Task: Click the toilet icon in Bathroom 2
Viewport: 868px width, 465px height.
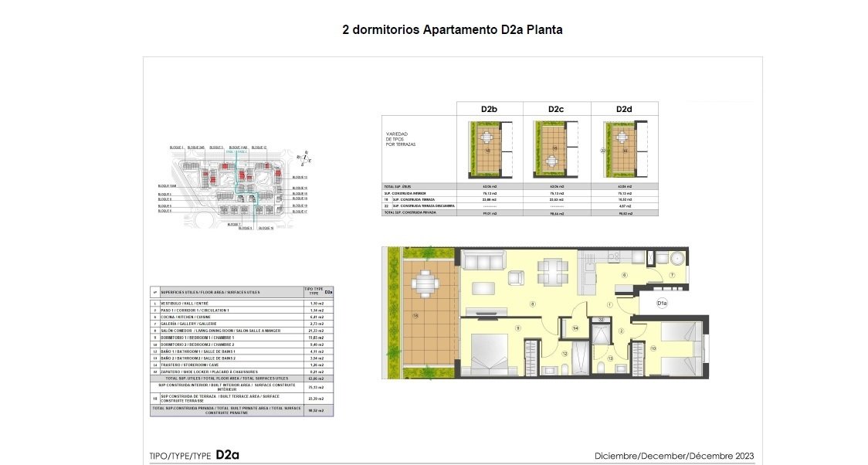Action: [600, 366]
